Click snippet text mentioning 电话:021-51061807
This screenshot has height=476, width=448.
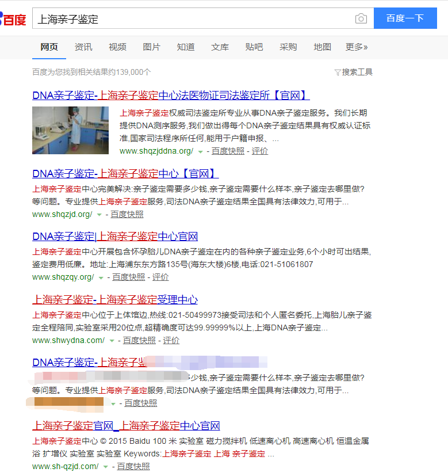[202, 258]
